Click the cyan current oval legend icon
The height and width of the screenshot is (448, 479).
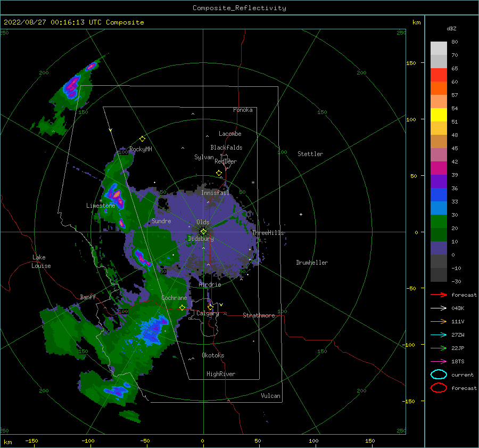(x=439, y=374)
